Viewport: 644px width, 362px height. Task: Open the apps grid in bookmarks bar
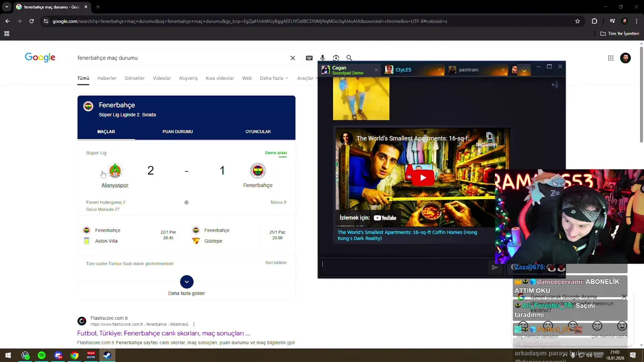pyautogui.click(x=7, y=34)
